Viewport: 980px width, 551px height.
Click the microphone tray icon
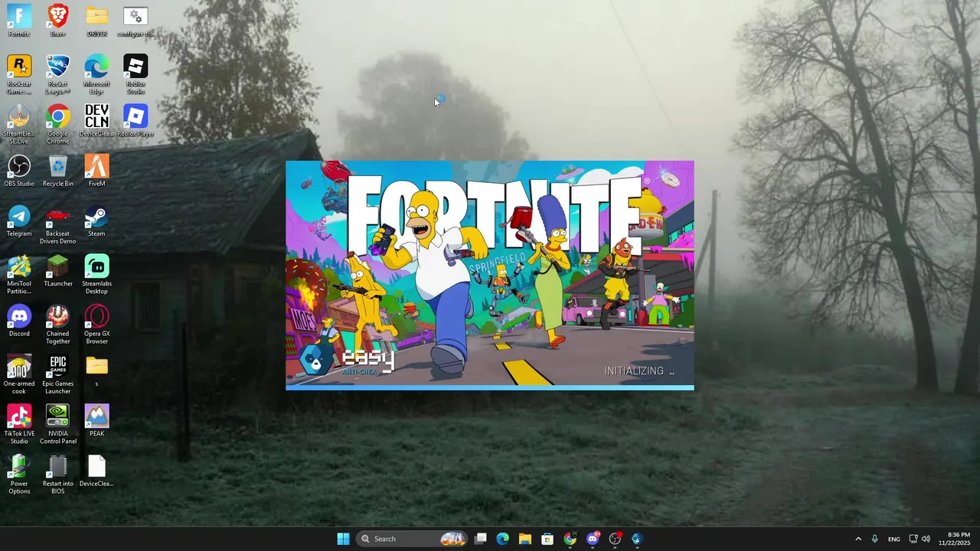[x=874, y=539]
